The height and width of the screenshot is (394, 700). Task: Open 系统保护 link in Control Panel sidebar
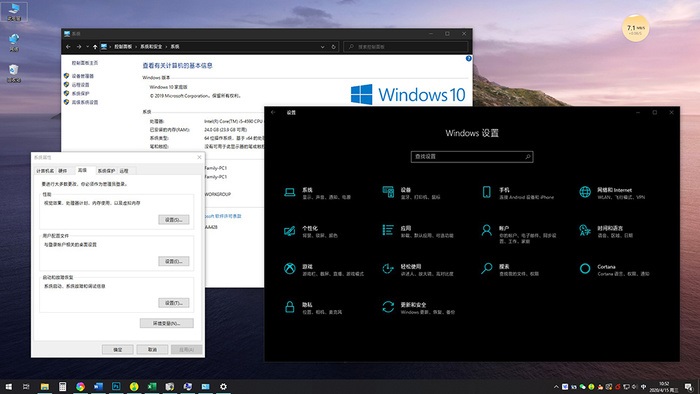[x=80, y=94]
